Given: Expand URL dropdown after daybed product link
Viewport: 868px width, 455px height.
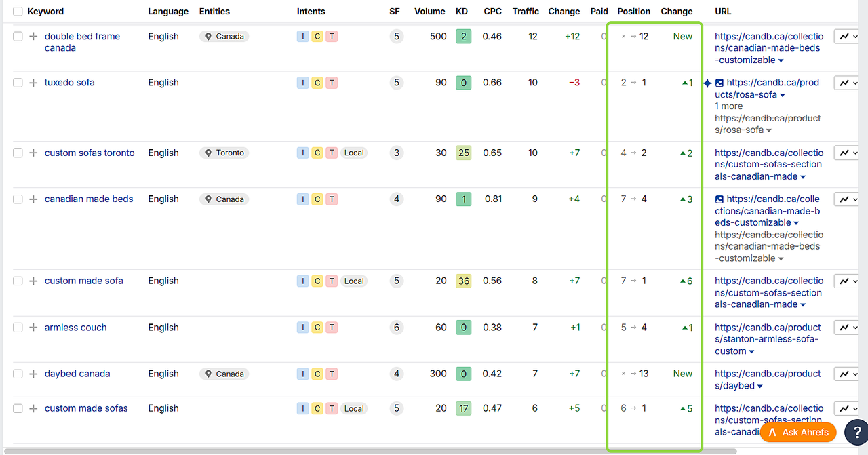Looking at the screenshot, I should (759, 387).
